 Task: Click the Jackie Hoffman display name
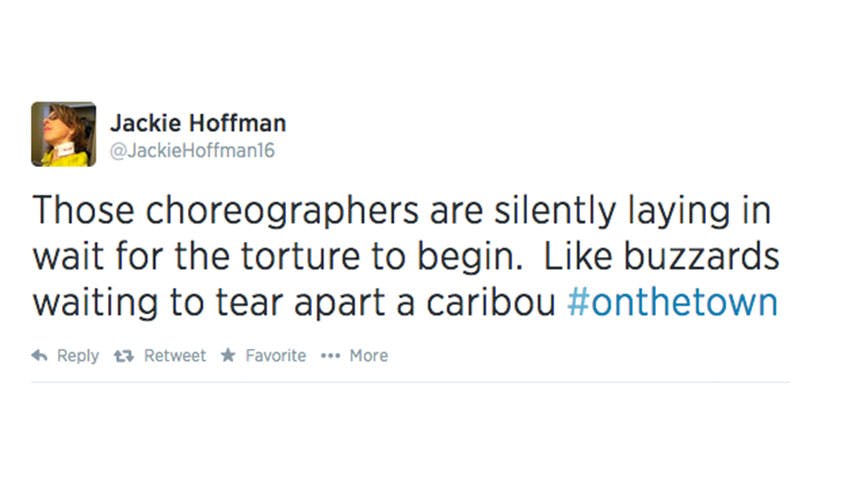pyautogui.click(x=197, y=123)
